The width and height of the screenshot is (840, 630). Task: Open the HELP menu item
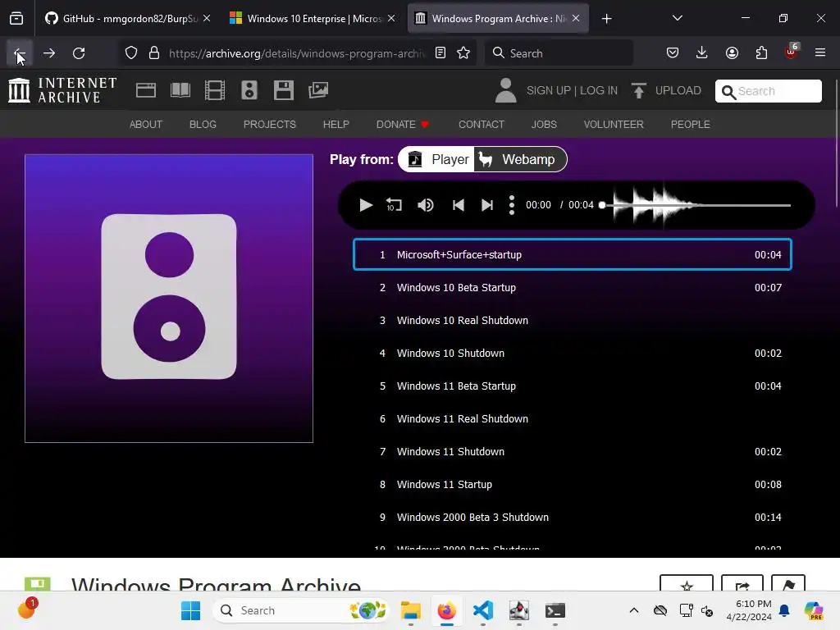pyautogui.click(x=336, y=125)
